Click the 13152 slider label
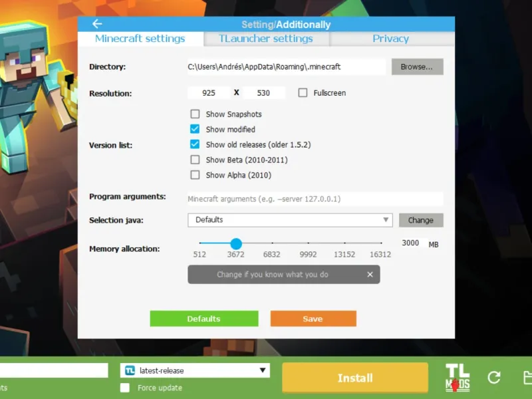The width and height of the screenshot is (532, 399). tap(344, 255)
